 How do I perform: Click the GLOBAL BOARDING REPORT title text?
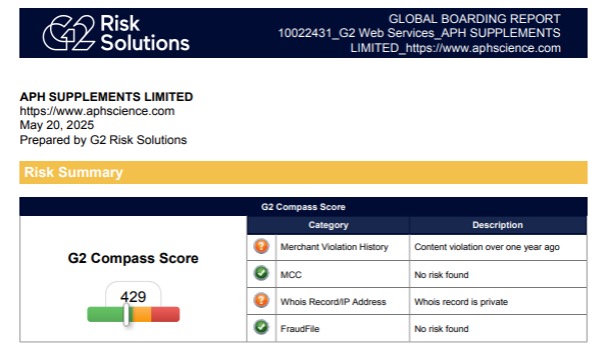[474, 19]
